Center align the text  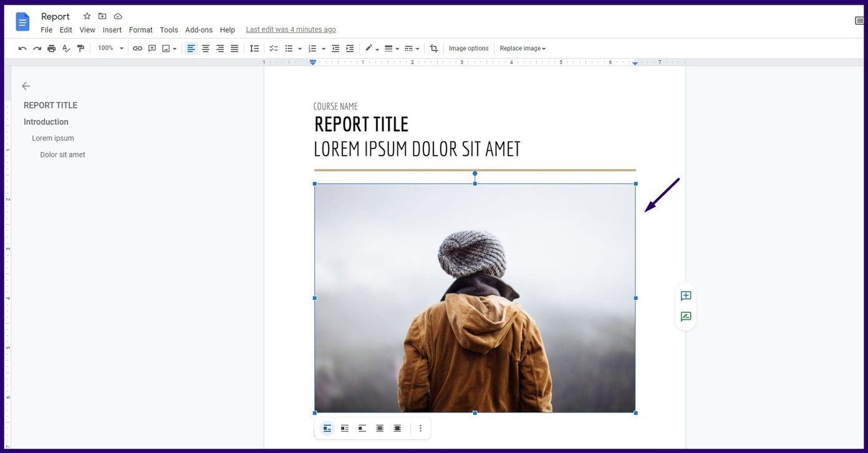click(x=206, y=49)
